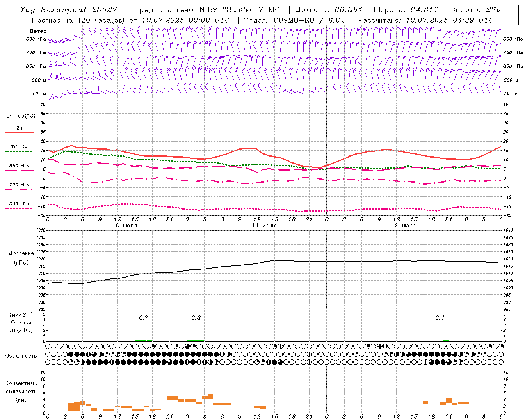Click the left "10 м" wind level label
The height and width of the screenshot is (420, 525).
point(39,94)
